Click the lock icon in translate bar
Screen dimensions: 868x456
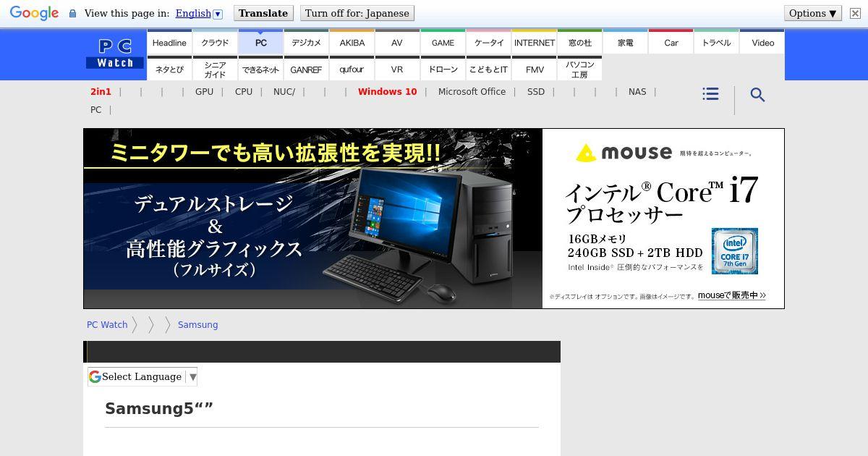tap(72, 14)
